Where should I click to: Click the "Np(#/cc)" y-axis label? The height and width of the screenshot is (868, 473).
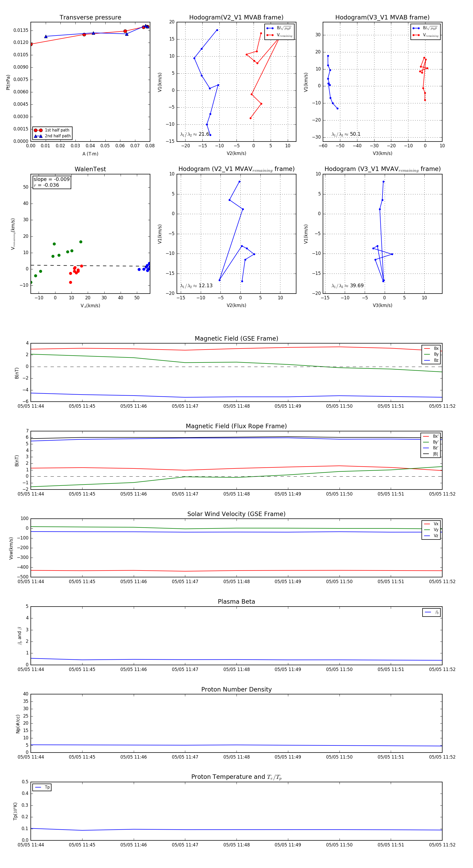[18, 724]
